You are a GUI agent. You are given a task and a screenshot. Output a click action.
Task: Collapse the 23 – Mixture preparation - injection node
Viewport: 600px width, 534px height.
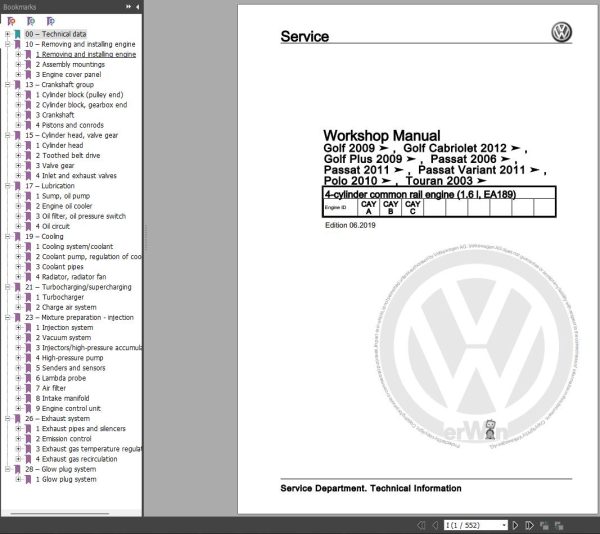(7, 317)
